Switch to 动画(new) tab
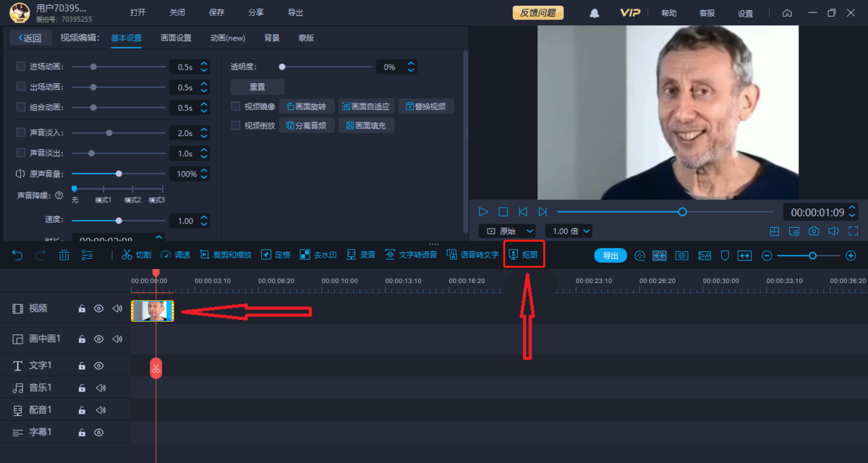Viewport: 868px width, 463px height. coord(228,38)
